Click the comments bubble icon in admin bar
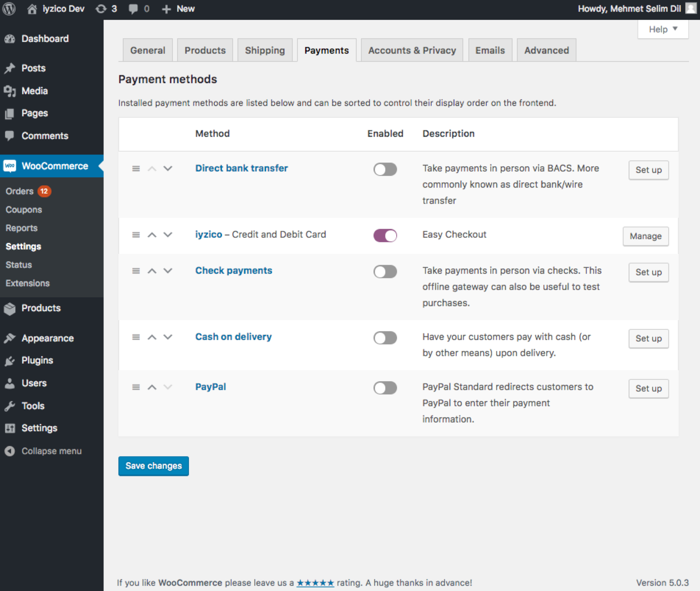 (133, 9)
